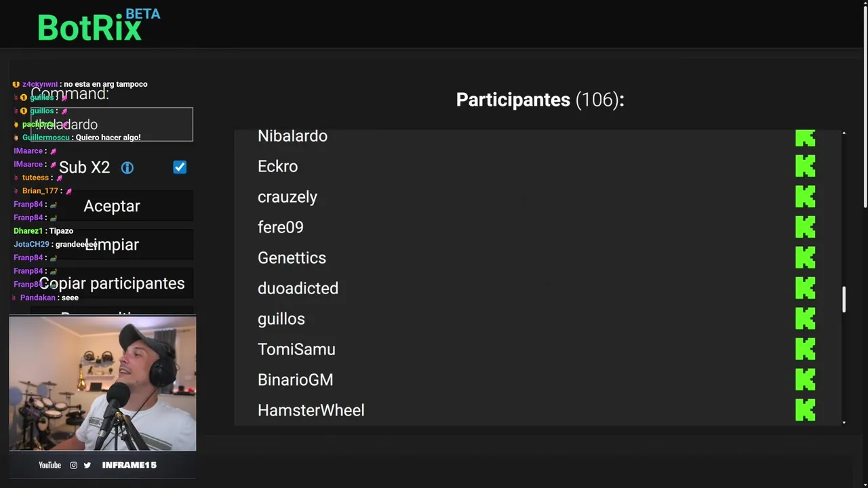The height and width of the screenshot is (488, 868).
Task: Toggle the Sub X2 checkbox
Action: (x=180, y=167)
